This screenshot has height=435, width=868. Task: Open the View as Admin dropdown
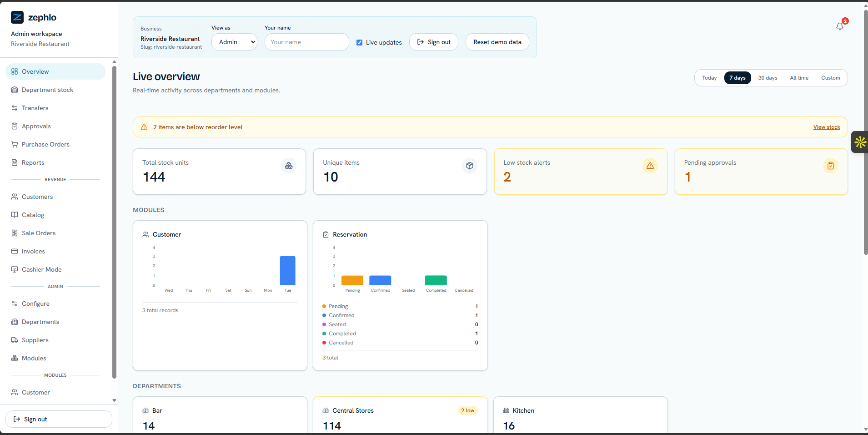pyautogui.click(x=234, y=42)
